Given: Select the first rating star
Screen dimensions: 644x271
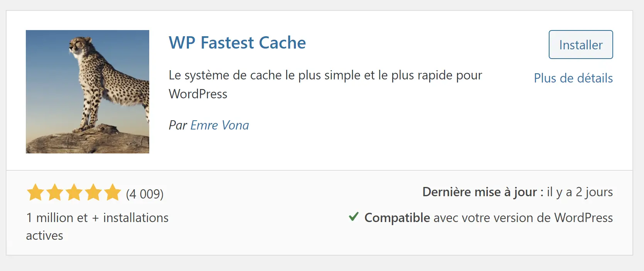Looking at the screenshot, I should pyautogui.click(x=35, y=192).
